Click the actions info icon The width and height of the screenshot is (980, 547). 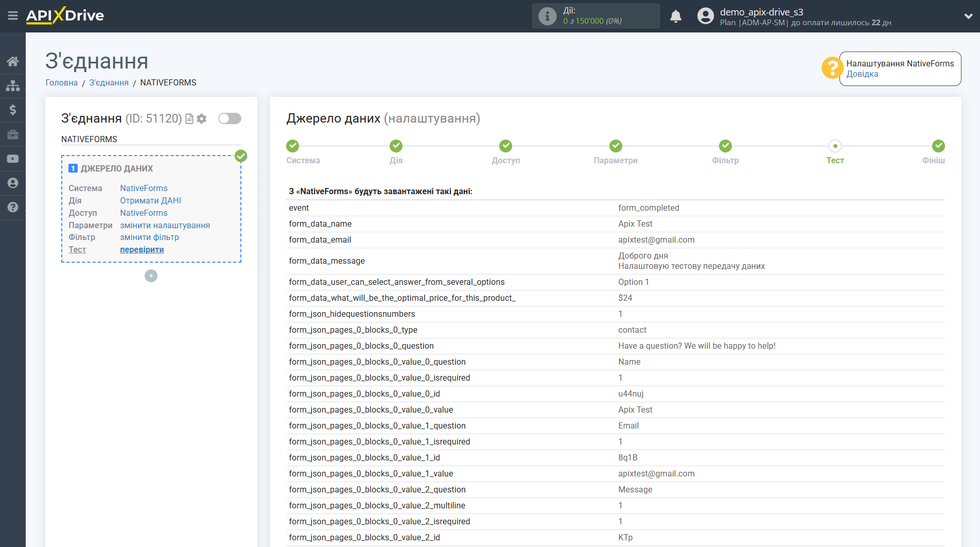click(547, 16)
